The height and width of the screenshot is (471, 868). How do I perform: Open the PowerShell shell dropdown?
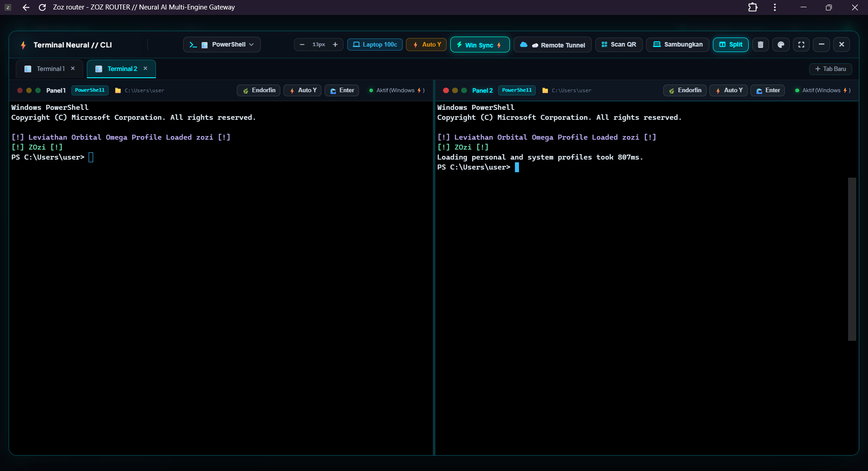(x=222, y=45)
